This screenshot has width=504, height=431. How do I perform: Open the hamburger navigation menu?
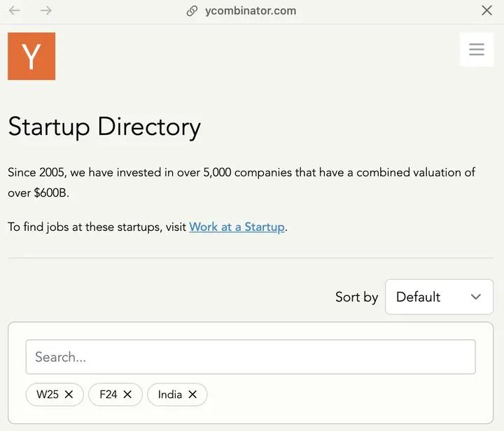pyautogui.click(x=477, y=50)
